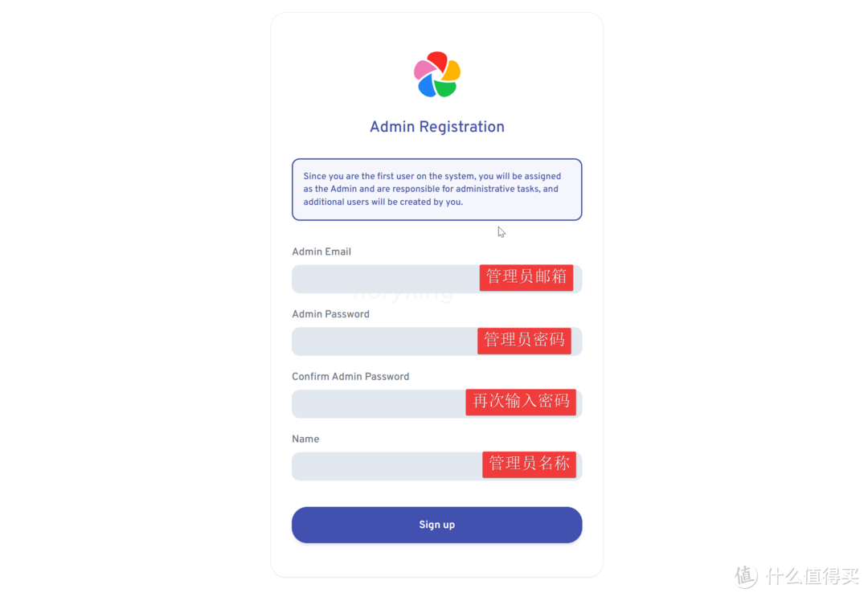Click the watermark badge icon beside 什么值得买
Viewport: 868px width, 597px height.
746,575
